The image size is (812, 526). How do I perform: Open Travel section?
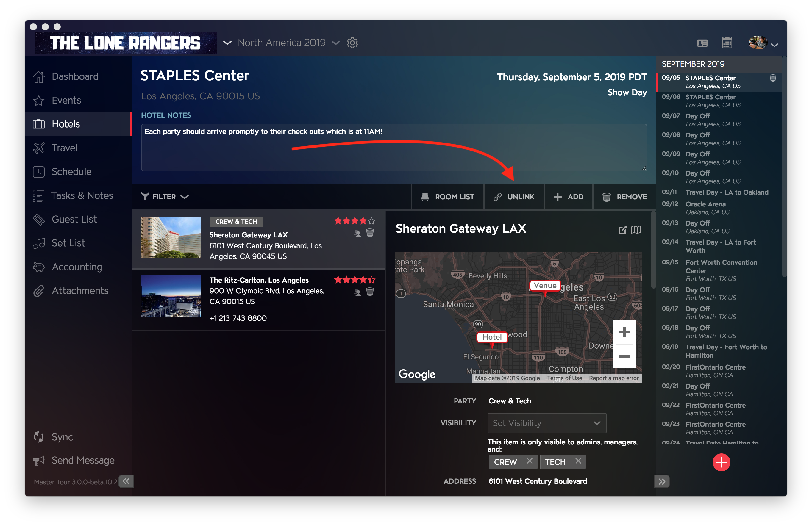[79, 148]
